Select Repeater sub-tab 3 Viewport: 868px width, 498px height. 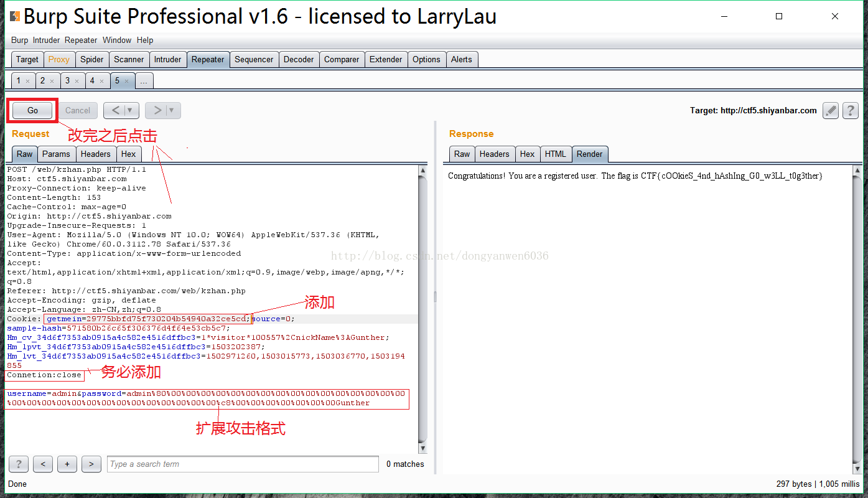click(x=68, y=81)
